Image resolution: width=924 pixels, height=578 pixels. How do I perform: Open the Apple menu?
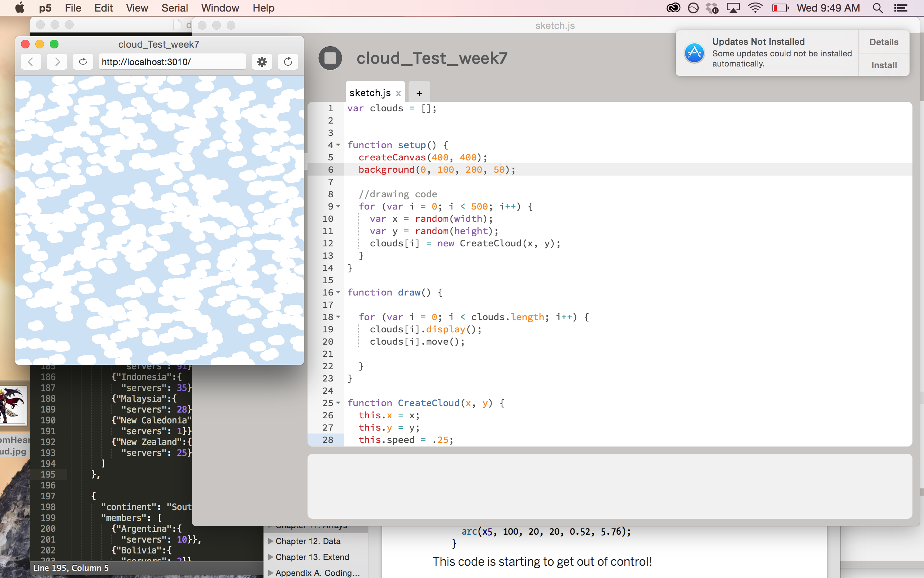click(x=20, y=8)
